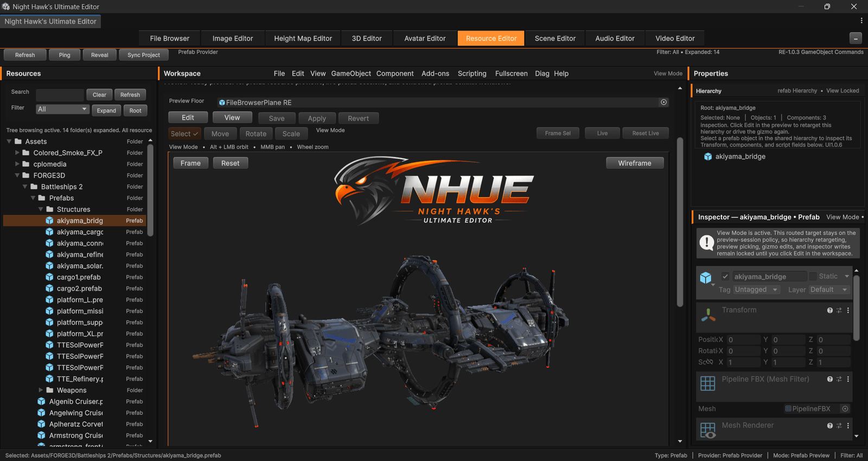The height and width of the screenshot is (461, 868).
Task: Expand the Weapons folder arrow
Action: pyautogui.click(x=41, y=390)
